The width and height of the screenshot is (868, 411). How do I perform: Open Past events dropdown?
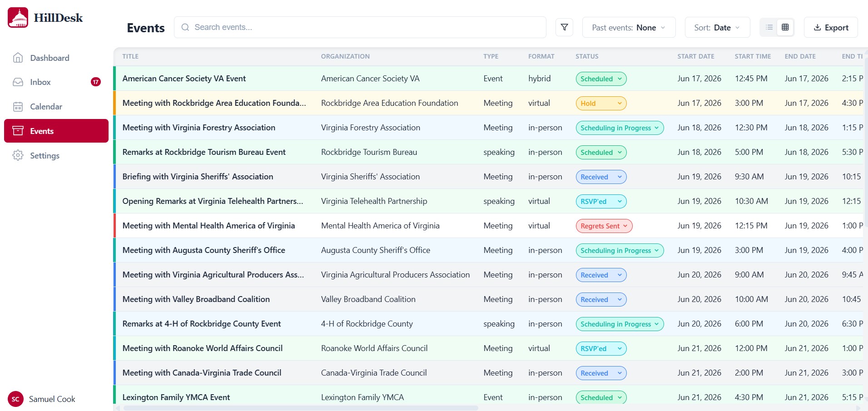click(629, 28)
